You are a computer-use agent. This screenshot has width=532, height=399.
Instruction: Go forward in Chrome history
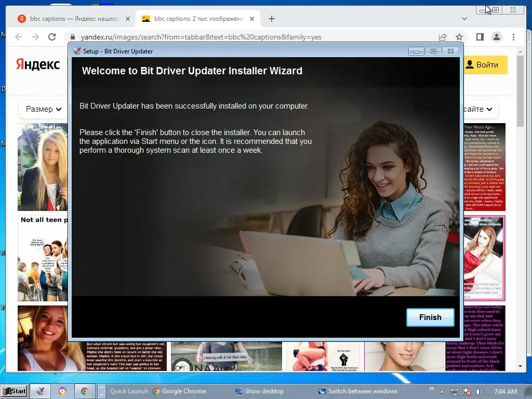coord(35,37)
